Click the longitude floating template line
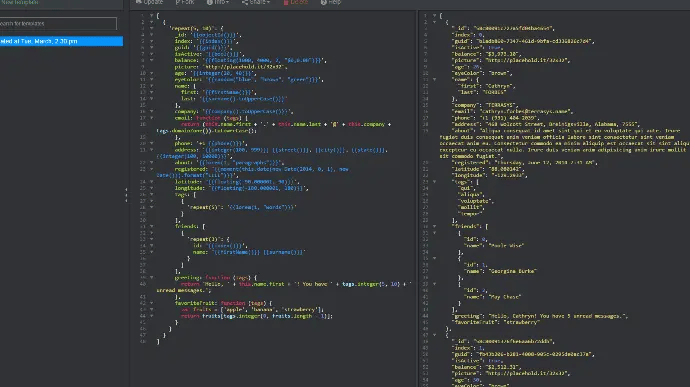Viewport: 690px width, 387px height. [242, 188]
